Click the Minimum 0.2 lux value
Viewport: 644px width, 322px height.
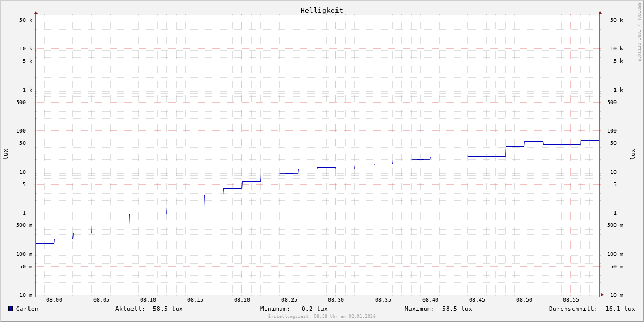(314, 309)
